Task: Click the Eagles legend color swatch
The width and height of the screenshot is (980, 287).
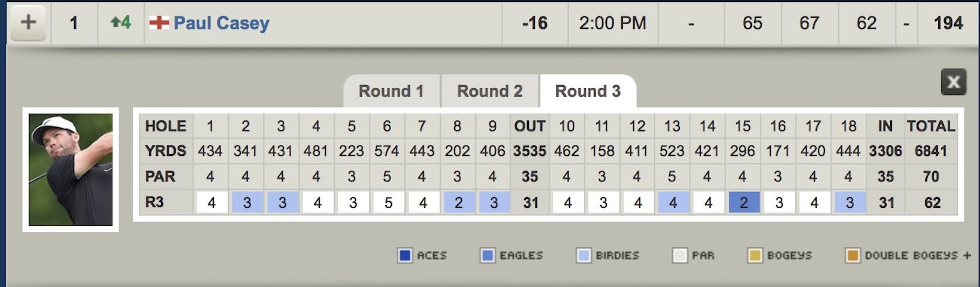Action: [x=487, y=255]
